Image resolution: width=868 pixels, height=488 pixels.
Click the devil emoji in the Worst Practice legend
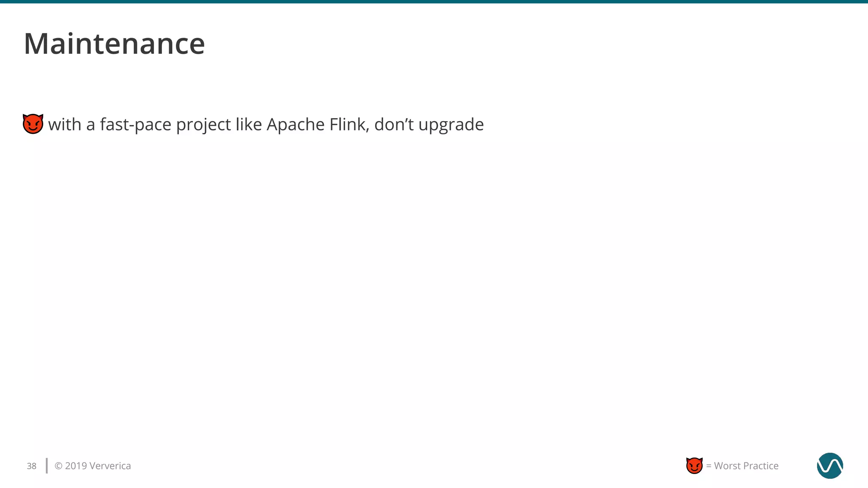pos(694,466)
